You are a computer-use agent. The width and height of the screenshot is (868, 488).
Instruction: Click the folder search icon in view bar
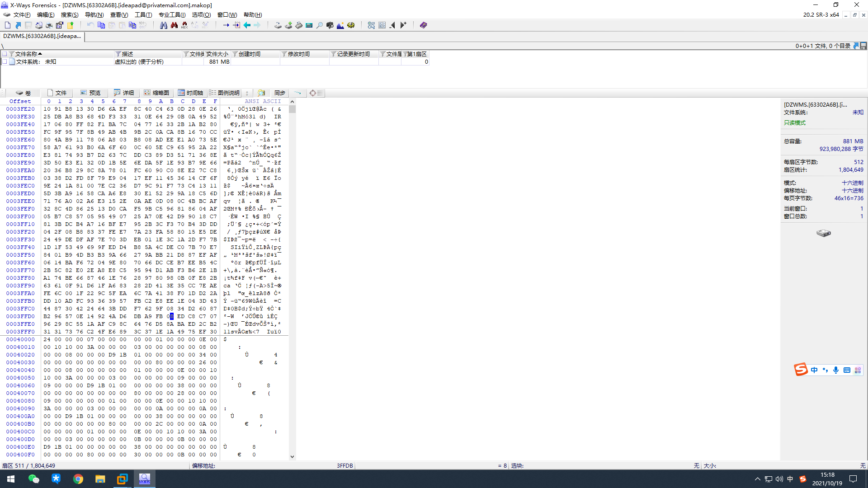(x=261, y=93)
